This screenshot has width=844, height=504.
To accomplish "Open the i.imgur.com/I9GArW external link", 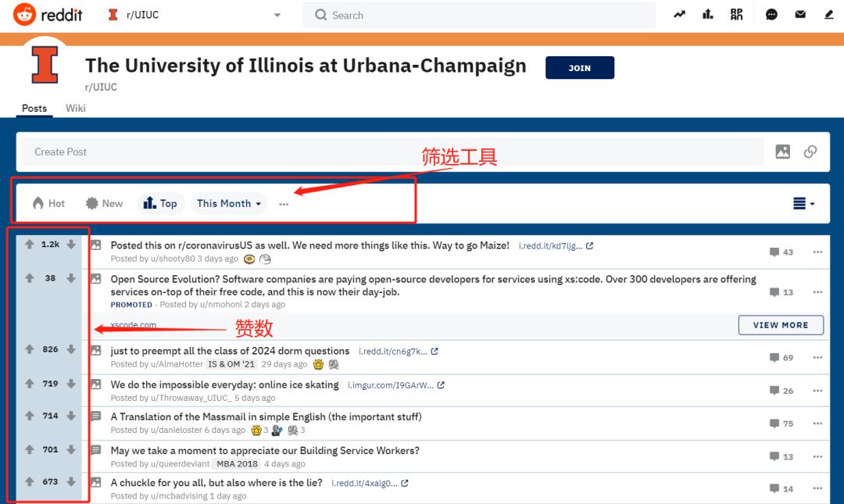I will click(x=395, y=385).
